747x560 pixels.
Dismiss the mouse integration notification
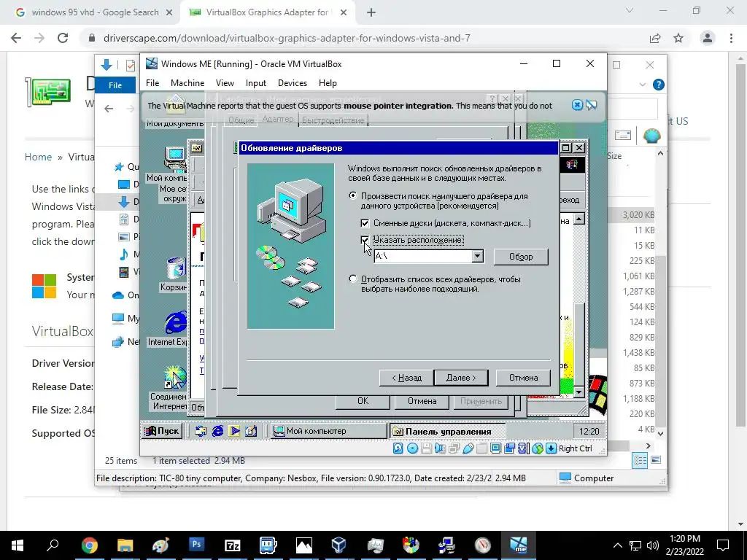click(577, 105)
